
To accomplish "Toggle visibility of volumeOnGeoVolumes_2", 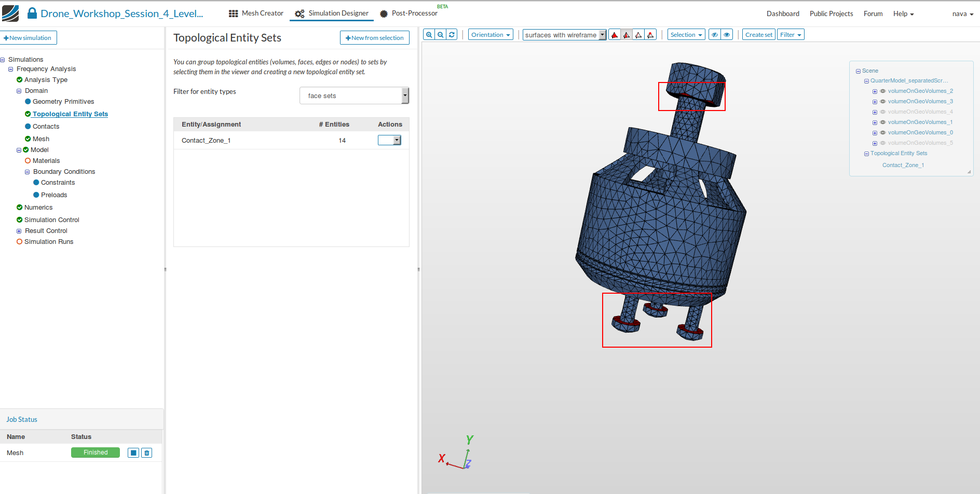I will click(882, 91).
